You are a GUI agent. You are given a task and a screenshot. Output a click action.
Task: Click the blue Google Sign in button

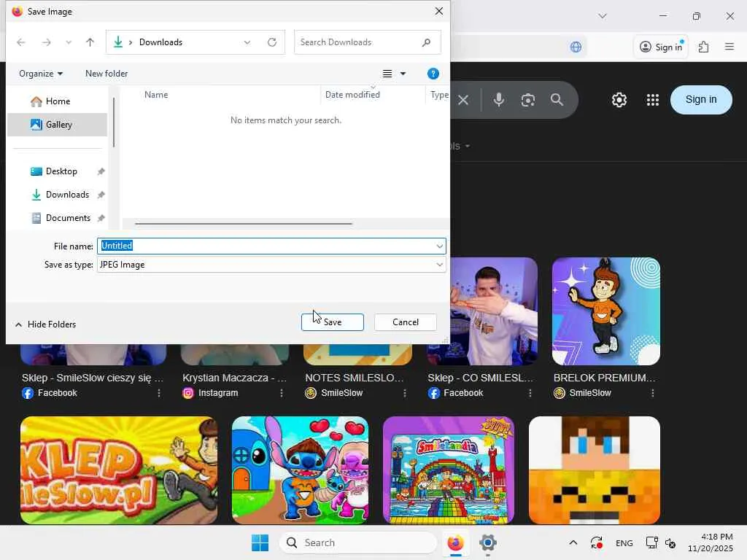tap(701, 99)
